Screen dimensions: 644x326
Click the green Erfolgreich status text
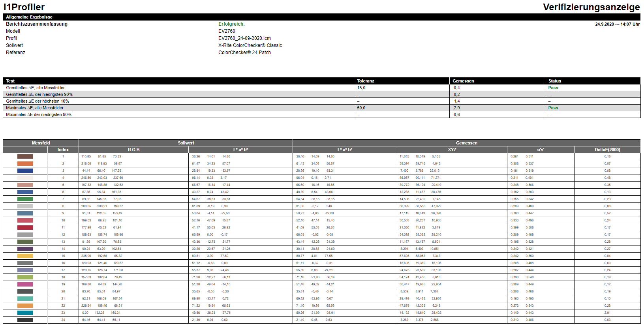click(231, 24)
